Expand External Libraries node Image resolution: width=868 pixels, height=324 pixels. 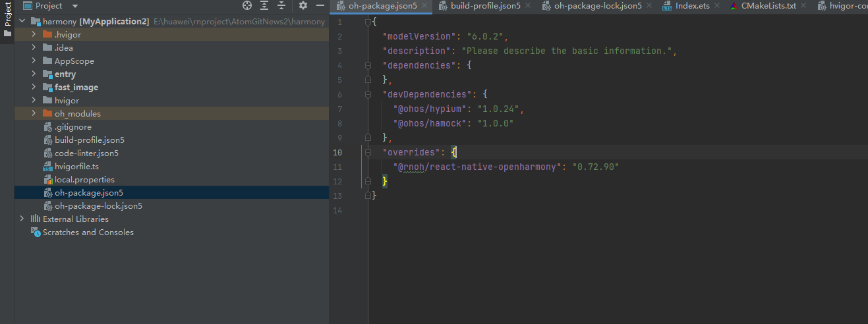[22, 219]
